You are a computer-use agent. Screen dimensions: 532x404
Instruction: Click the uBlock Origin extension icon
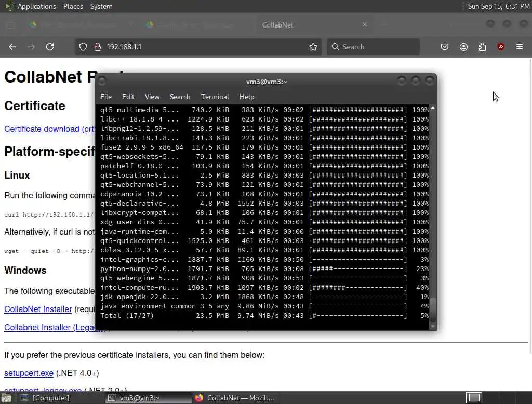[501, 47]
